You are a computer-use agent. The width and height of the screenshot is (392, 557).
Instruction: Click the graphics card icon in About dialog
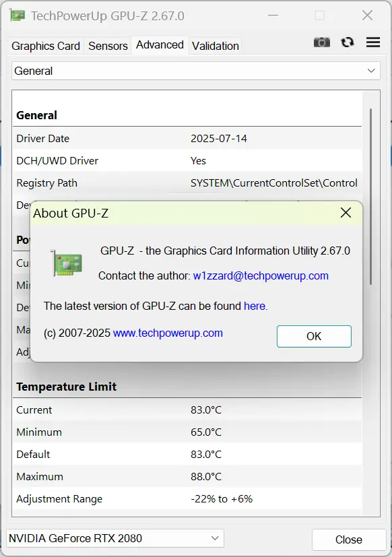[67, 263]
